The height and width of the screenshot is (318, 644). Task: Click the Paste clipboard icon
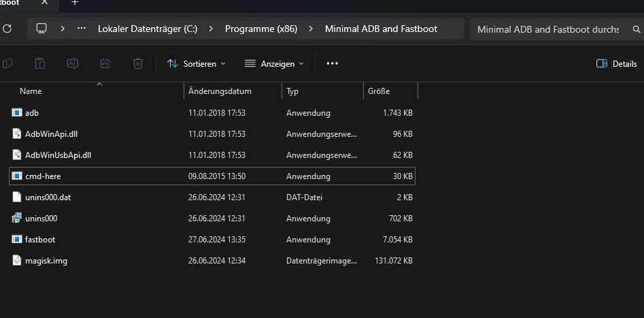[x=40, y=63]
